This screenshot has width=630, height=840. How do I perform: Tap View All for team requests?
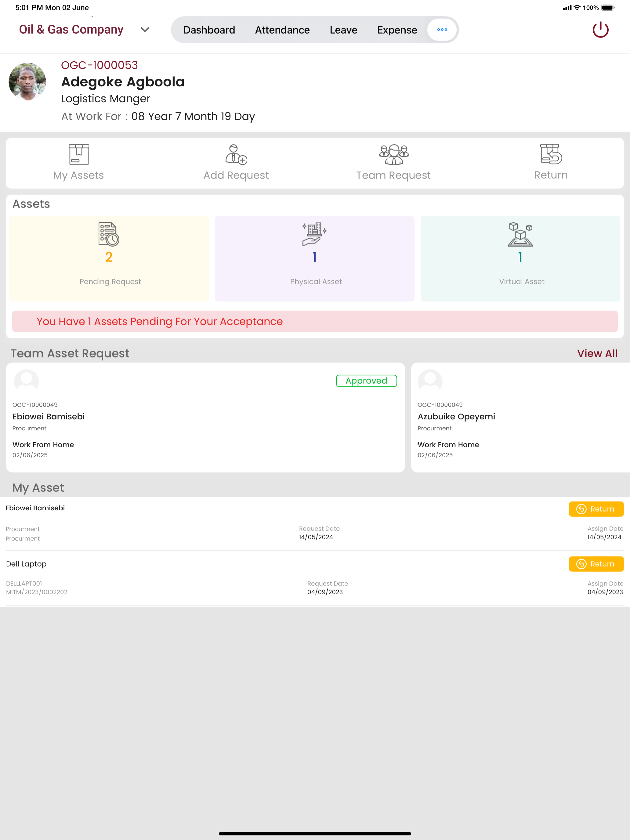click(597, 353)
